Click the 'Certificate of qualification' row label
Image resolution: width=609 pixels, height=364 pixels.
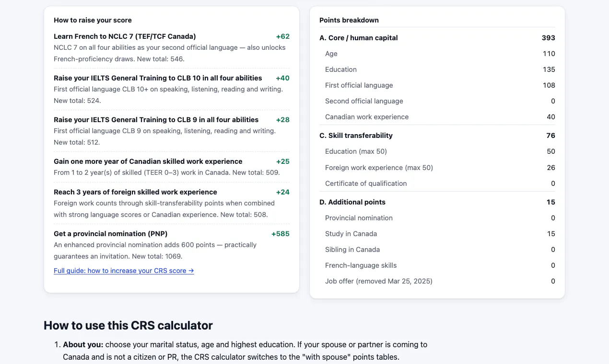[x=366, y=183]
